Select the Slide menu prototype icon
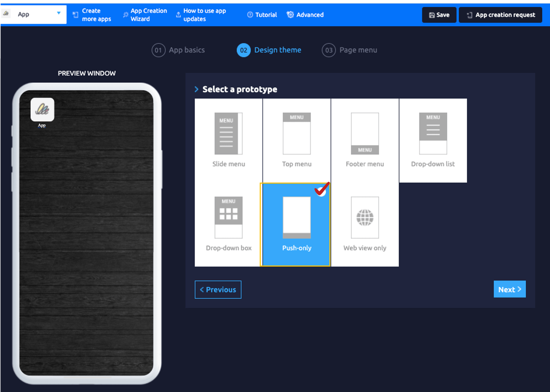This screenshot has width=550, height=392. [x=228, y=133]
